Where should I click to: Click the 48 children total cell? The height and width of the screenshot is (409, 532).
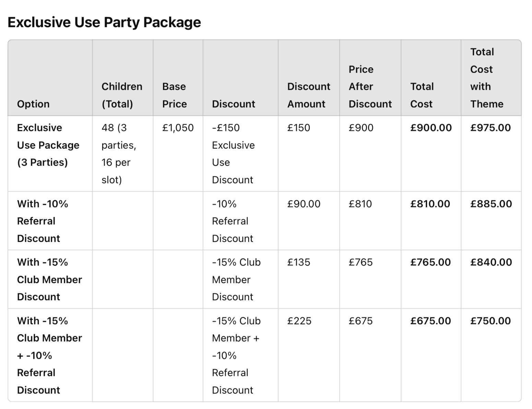tap(119, 154)
